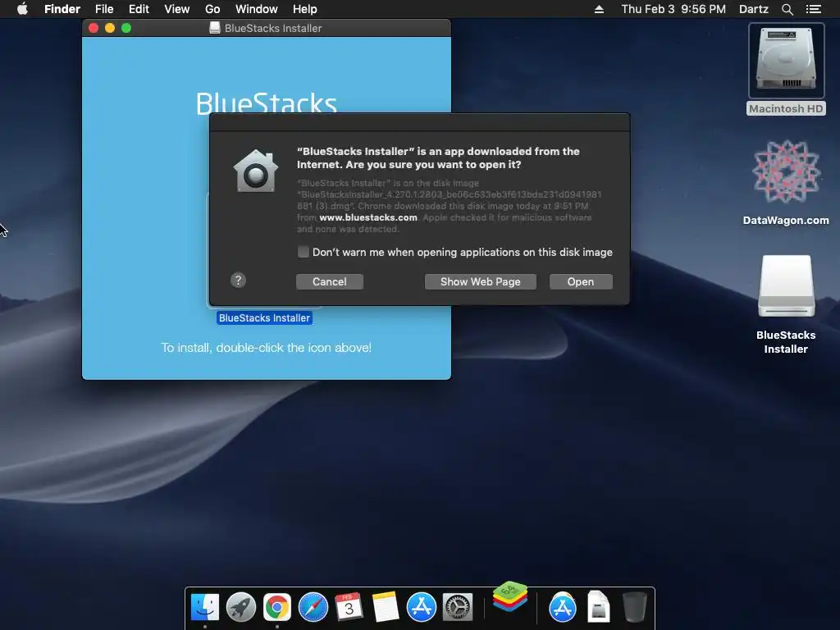Open Finder from the Dock
This screenshot has width=840, height=630.
(205, 607)
